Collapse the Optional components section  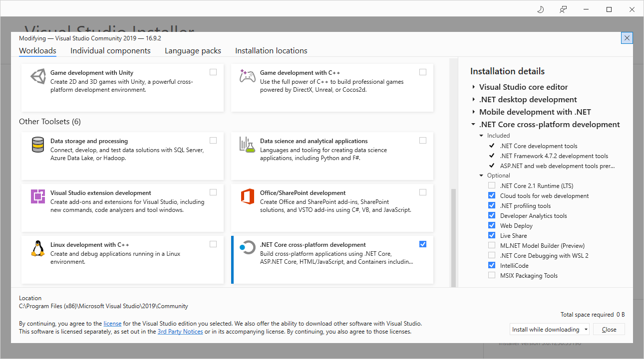tap(481, 176)
